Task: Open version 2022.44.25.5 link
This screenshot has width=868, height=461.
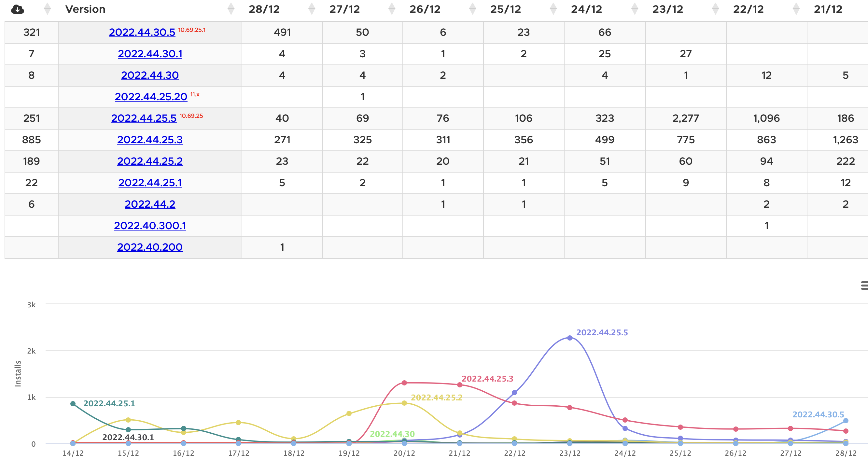Action: [144, 118]
